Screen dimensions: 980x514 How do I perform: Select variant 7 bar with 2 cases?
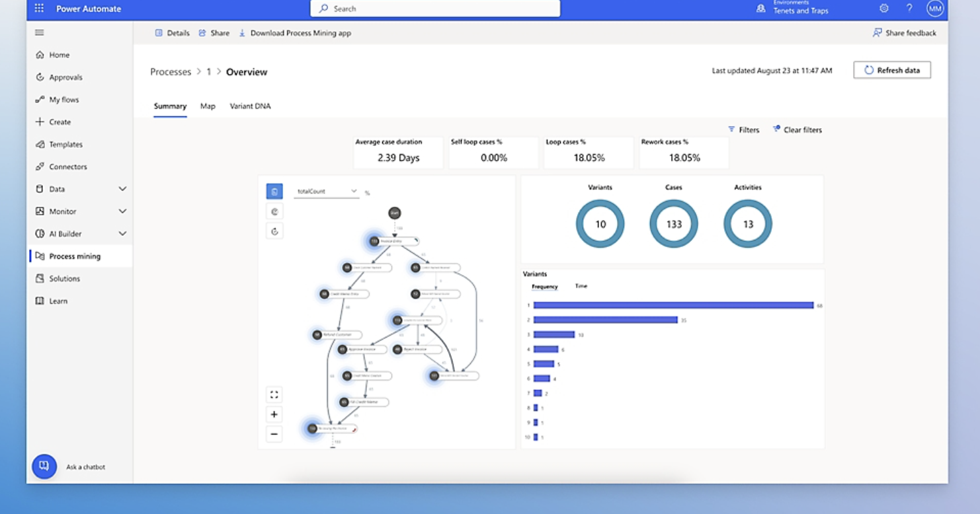click(x=538, y=393)
